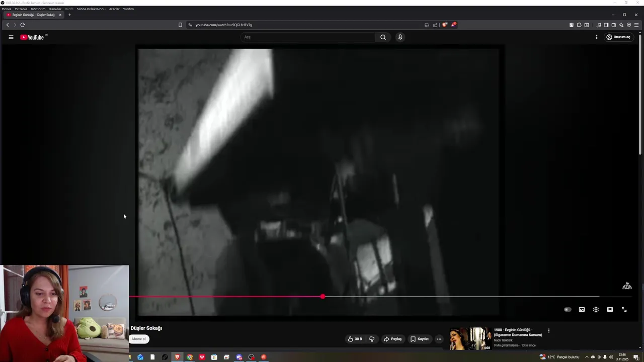
Task: Open the playlist music note icon
Action: (599, 25)
